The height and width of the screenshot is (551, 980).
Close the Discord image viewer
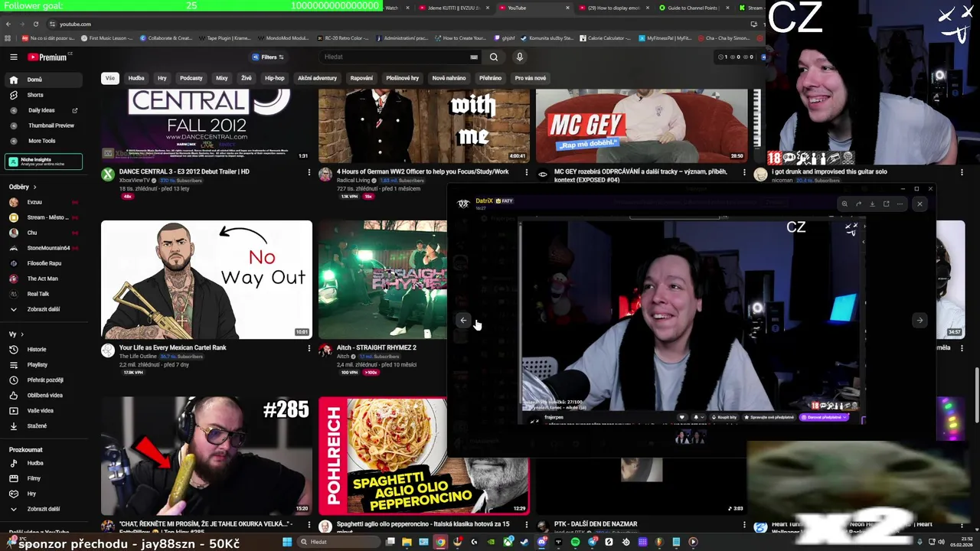tap(920, 204)
